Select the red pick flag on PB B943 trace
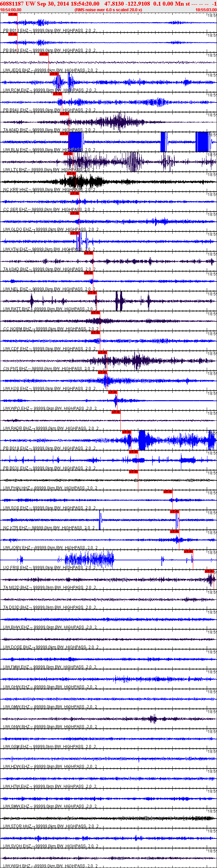The image size is (217, 868). [13, 34]
